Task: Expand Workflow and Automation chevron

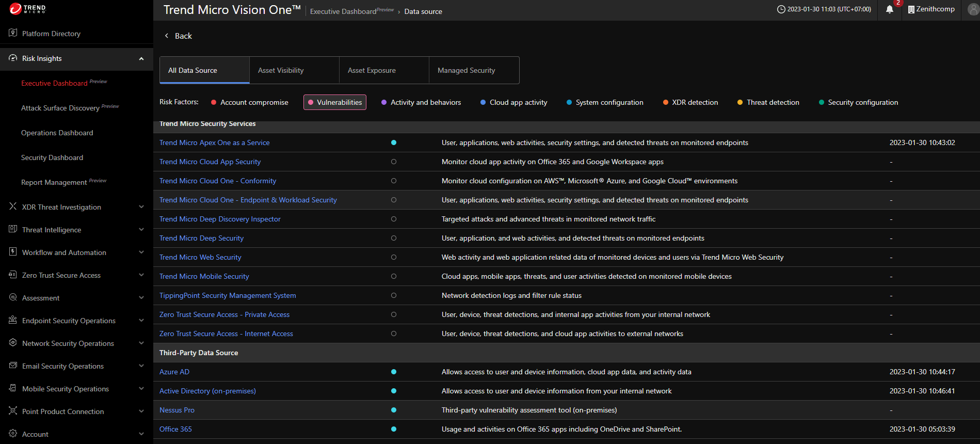Action: [x=141, y=252]
